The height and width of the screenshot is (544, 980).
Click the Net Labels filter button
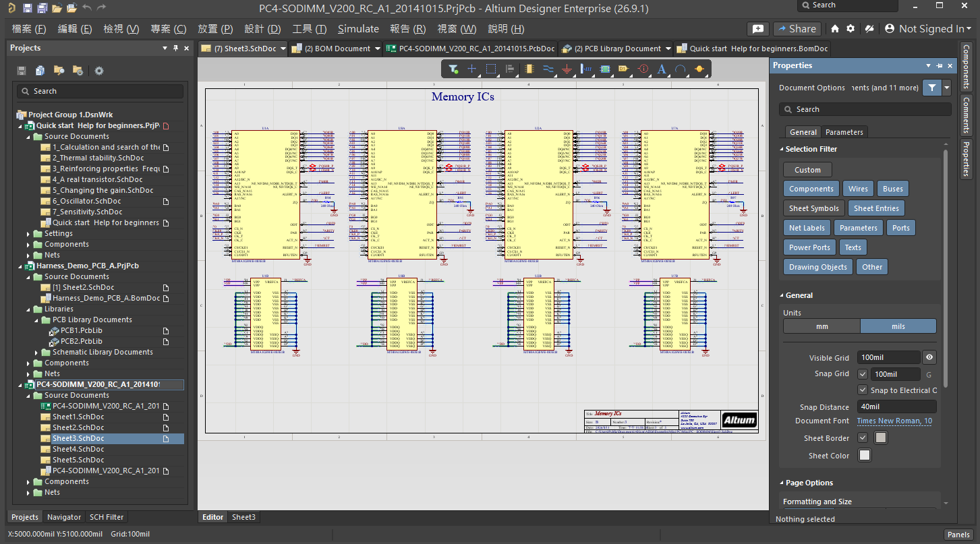807,228
